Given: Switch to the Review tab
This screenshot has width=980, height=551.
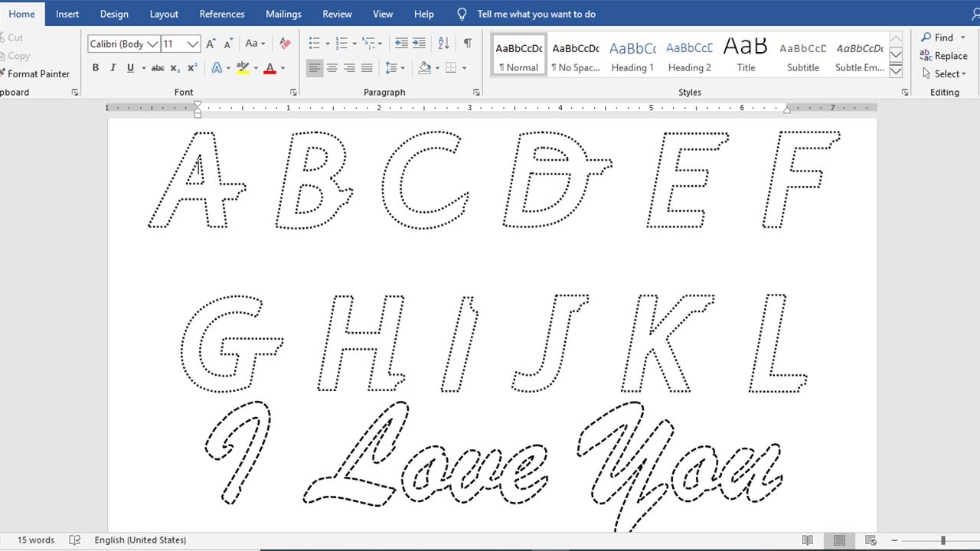Looking at the screenshot, I should point(337,14).
